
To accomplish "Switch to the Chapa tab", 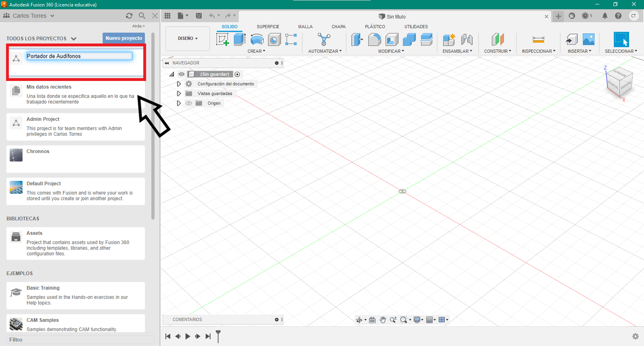I will [339, 27].
